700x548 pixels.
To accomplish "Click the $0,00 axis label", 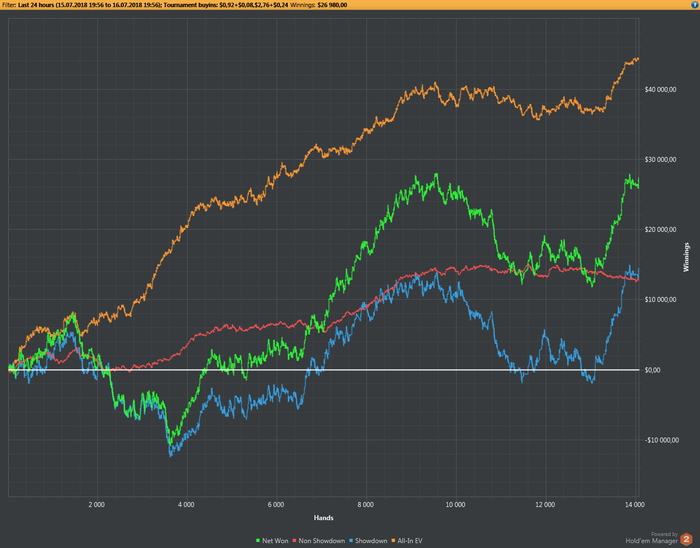I will 652,370.
